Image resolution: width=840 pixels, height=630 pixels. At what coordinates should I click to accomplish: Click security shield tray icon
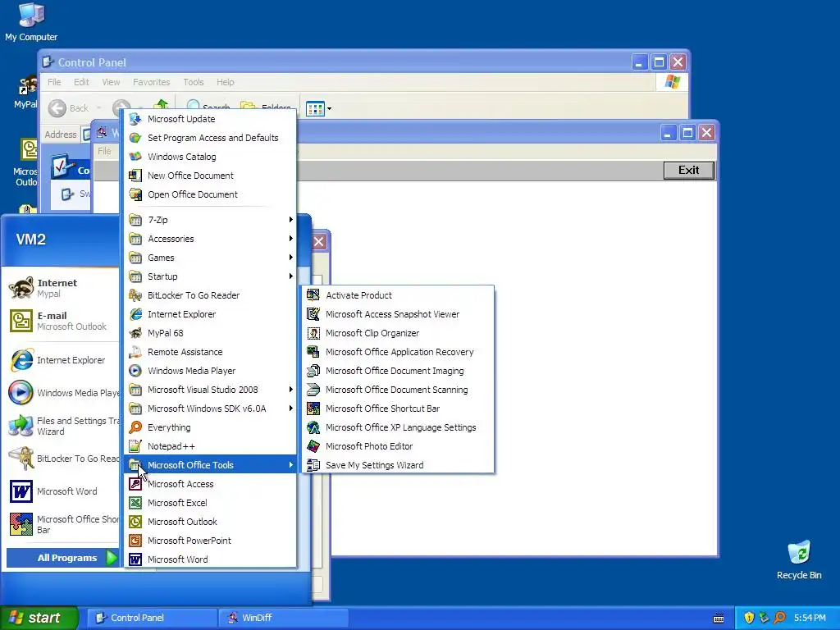(x=749, y=618)
